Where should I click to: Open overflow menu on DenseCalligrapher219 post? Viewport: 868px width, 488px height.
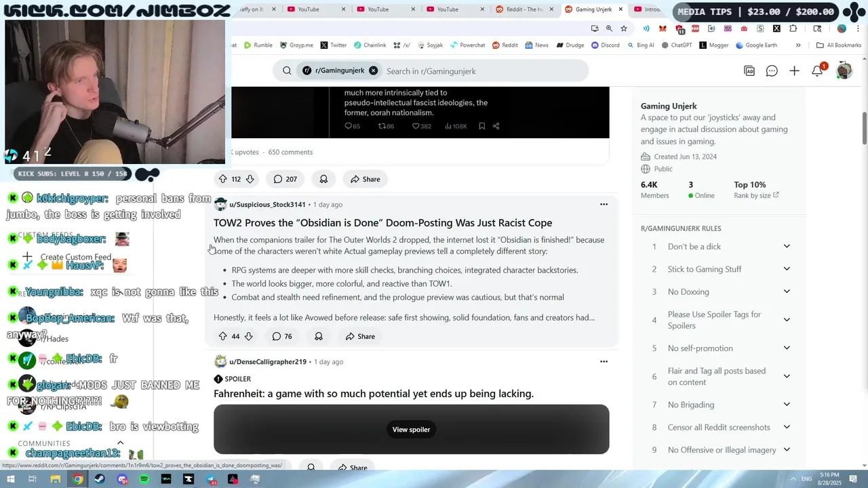[x=604, y=361]
